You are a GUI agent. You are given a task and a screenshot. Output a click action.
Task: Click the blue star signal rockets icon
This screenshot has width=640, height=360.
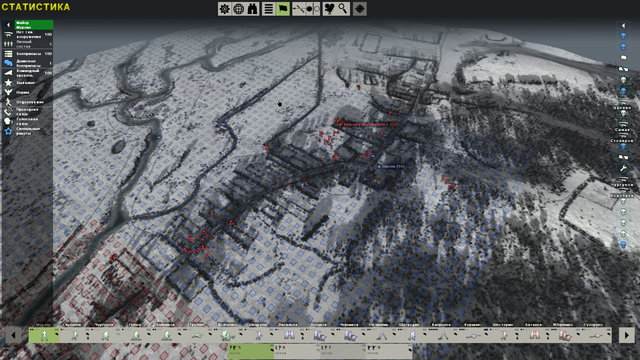tap(8, 131)
